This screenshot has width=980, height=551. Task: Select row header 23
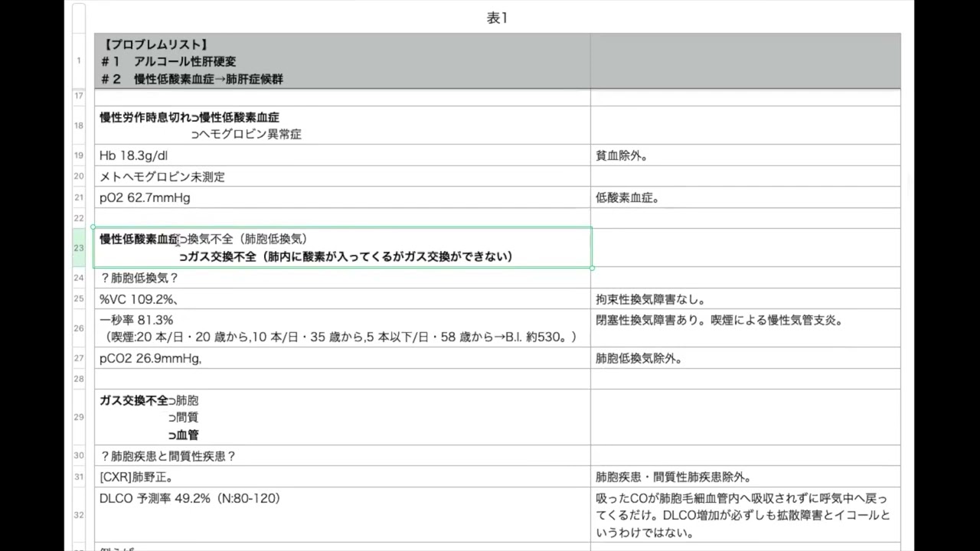coord(79,248)
